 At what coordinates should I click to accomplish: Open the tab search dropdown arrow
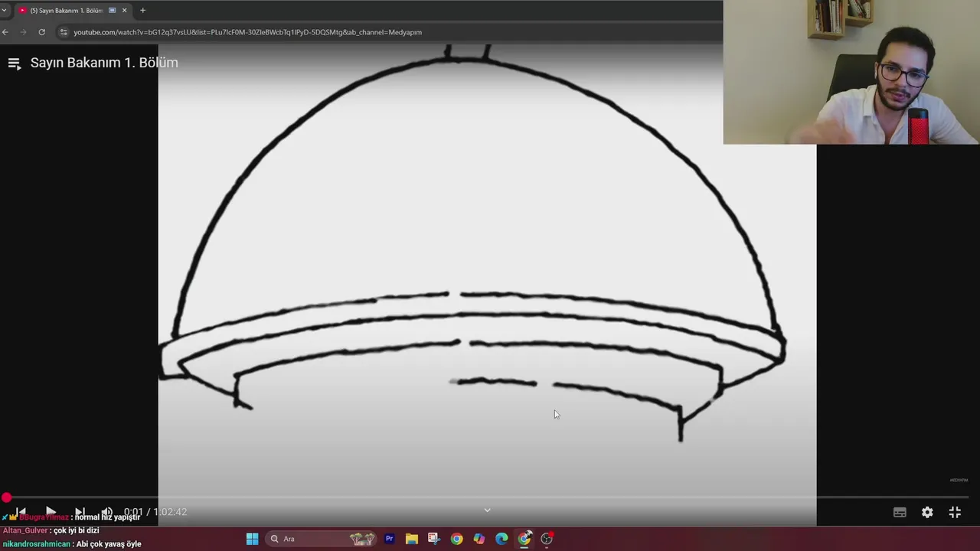[x=5, y=11]
